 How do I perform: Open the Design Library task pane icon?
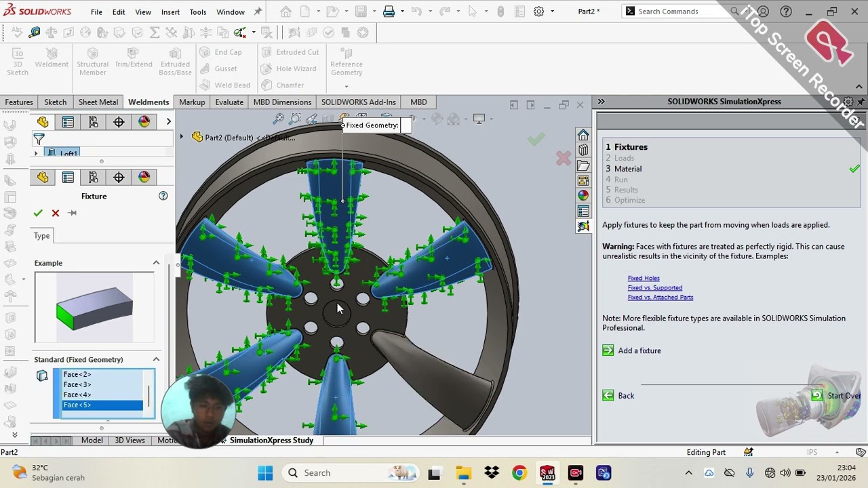[x=583, y=150]
